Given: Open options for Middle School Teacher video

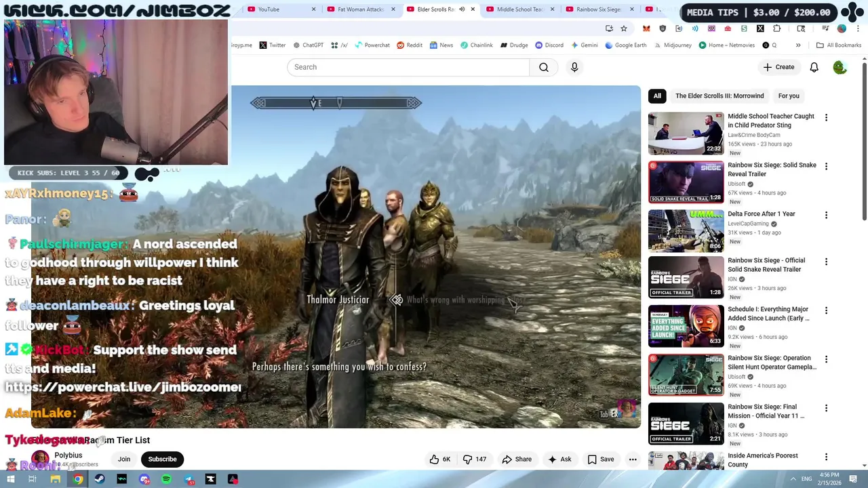Looking at the screenshot, I should 826,118.
